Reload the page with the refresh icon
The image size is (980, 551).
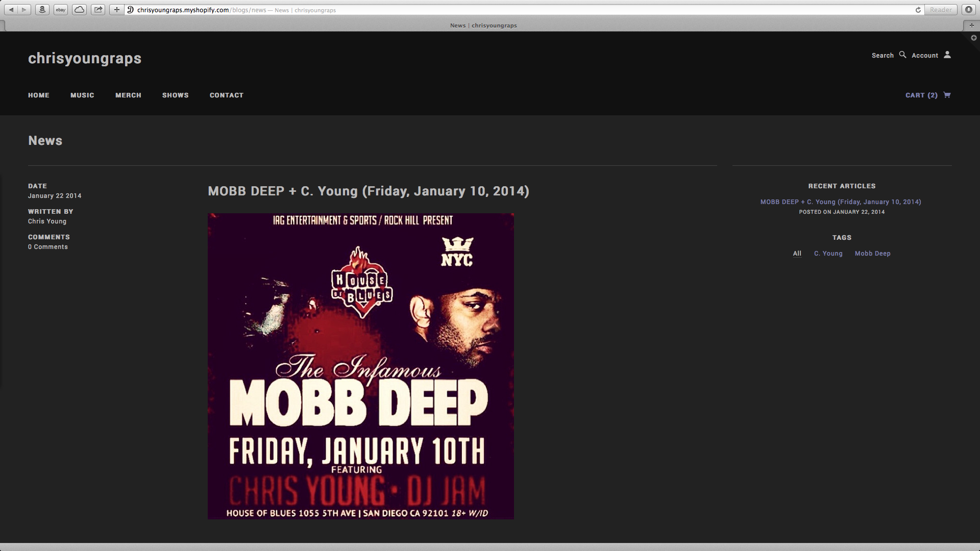coord(918,10)
